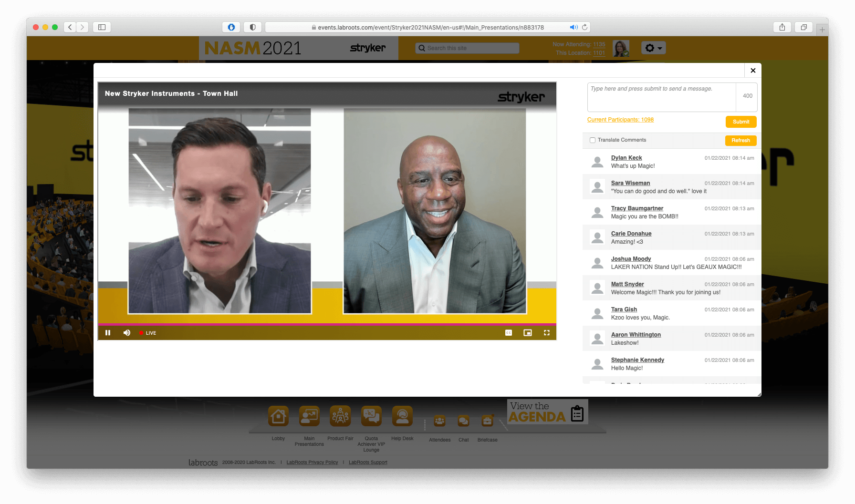Toggle the Safari sidebar

click(102, 27)
